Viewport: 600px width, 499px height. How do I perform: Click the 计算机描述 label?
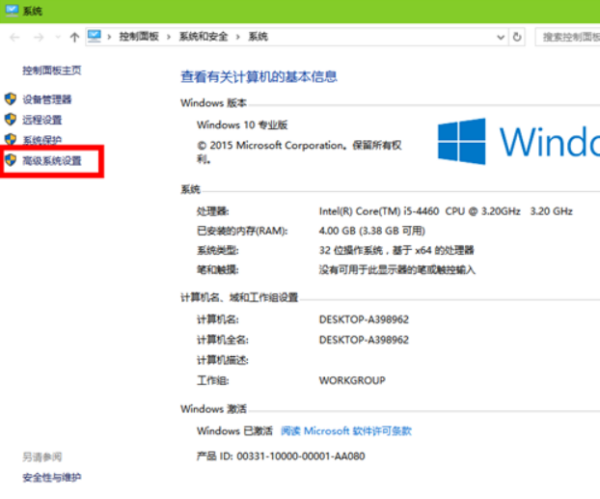222,360
